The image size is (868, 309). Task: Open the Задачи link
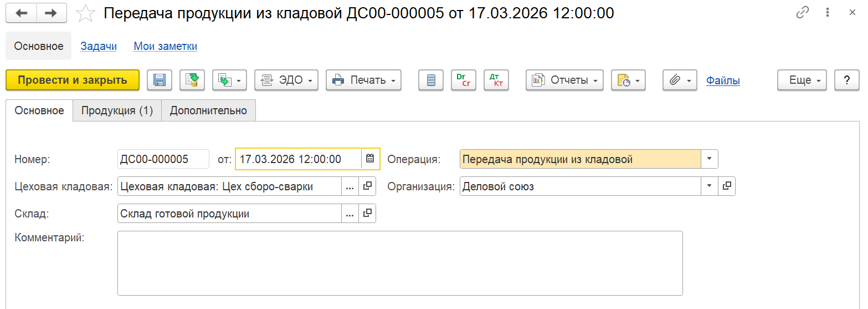pyautogui.click(x=99, y=46)
